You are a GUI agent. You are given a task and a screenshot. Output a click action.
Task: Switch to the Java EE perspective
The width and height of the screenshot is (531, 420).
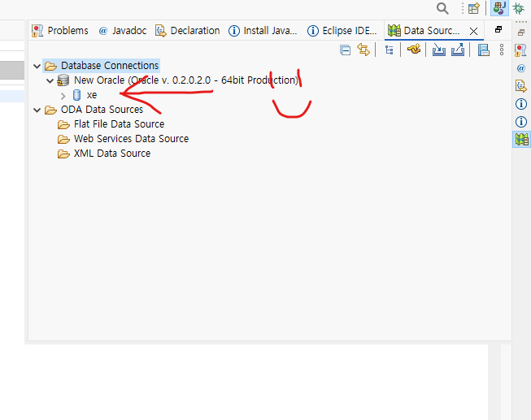point(499,8)
